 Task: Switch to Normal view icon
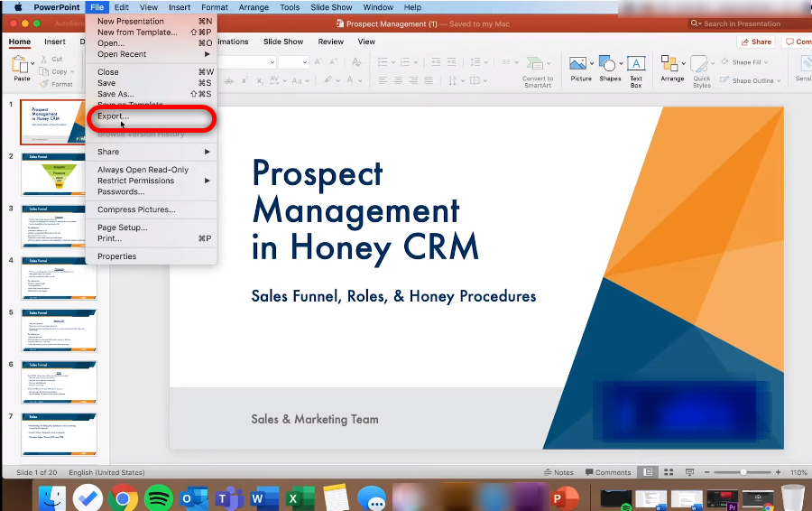click(x=647, y=472)
